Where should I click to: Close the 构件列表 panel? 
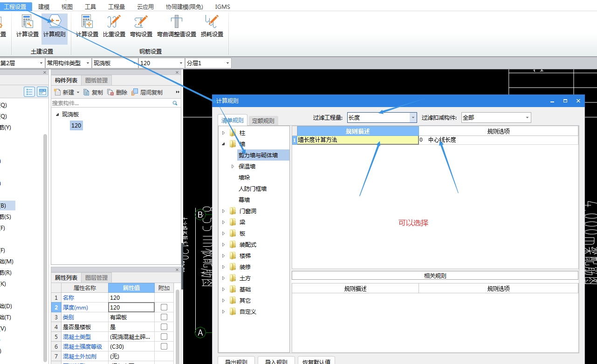[x=177, y=73]
